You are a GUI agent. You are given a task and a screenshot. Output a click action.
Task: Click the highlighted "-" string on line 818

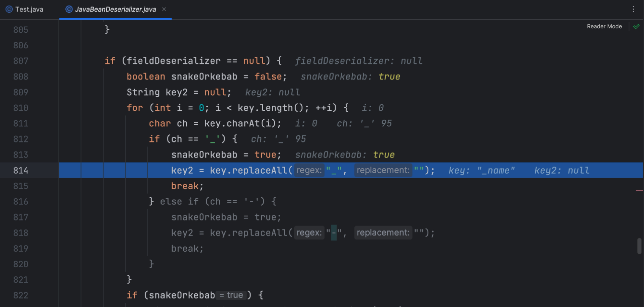point(334,233)
